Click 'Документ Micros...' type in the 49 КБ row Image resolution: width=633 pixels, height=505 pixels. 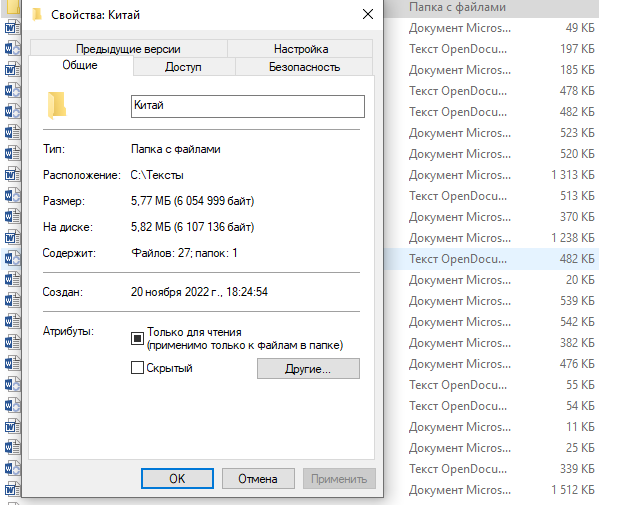click(460, 28)
